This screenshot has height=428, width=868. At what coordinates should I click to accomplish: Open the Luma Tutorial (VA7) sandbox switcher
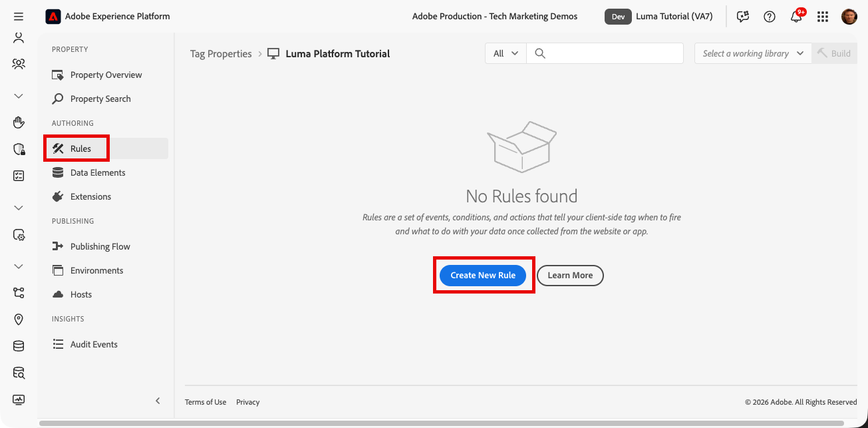[674, 17]
